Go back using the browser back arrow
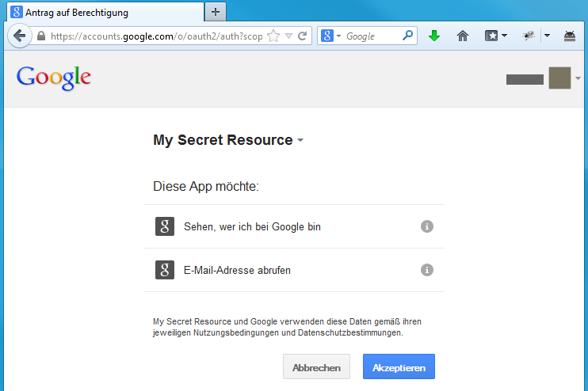The height and width of the screenshot is (391, 588). [19, 36]
